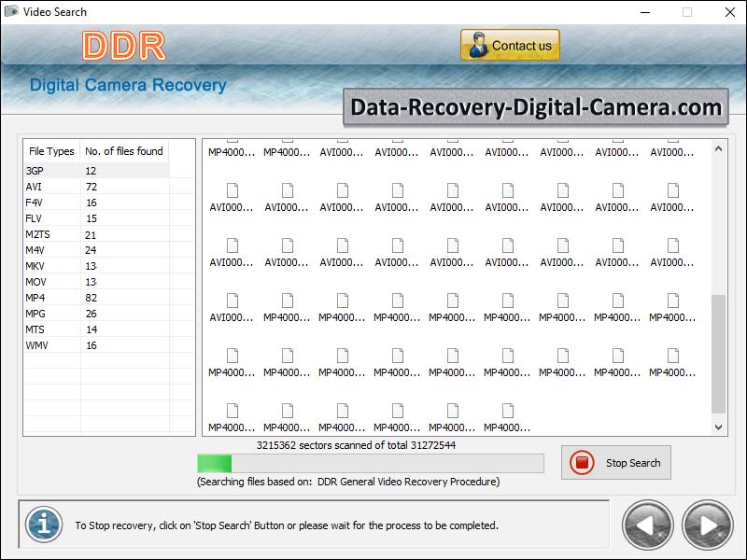Click the count 26 for MPG
747x560 pixels.
click(x=91, y=314)
